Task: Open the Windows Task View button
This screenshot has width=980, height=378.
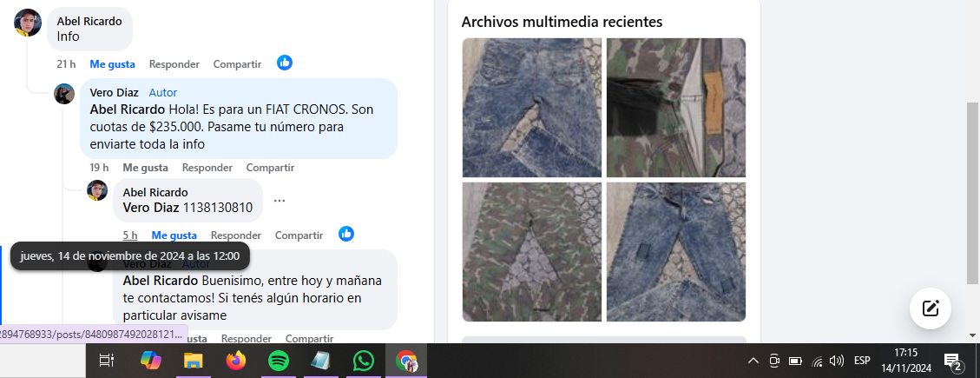Action: pos(107,361)
